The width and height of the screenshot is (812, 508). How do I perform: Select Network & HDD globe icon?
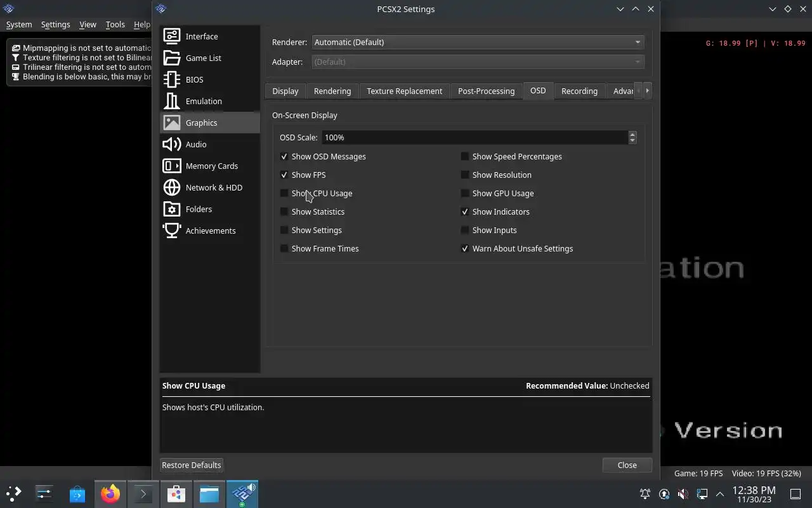point(172,187)
